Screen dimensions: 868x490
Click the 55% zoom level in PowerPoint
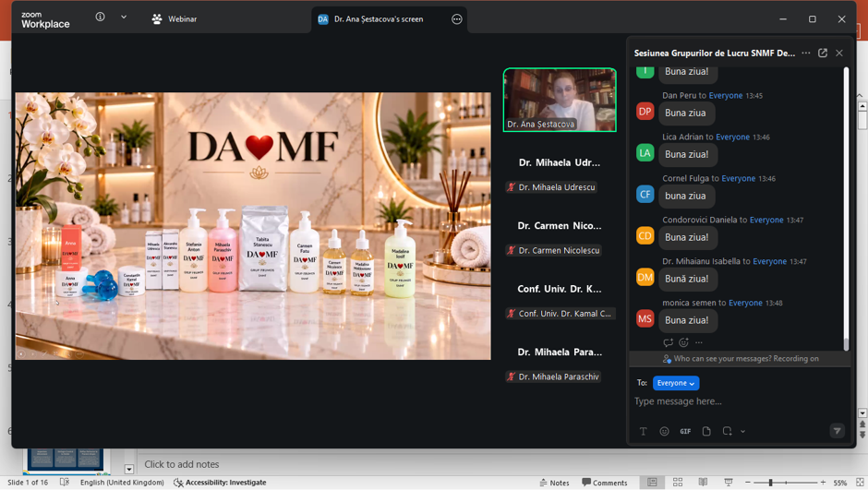point(840,483)
